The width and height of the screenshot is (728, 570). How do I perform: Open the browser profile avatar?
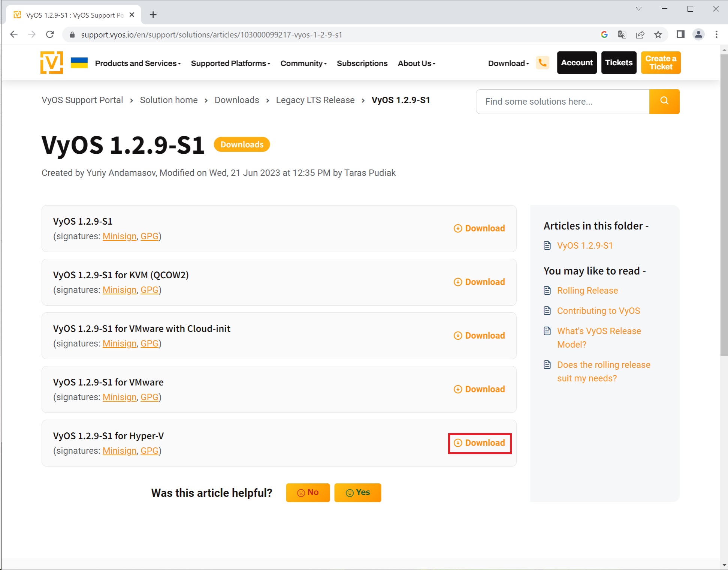click(698, 34)
